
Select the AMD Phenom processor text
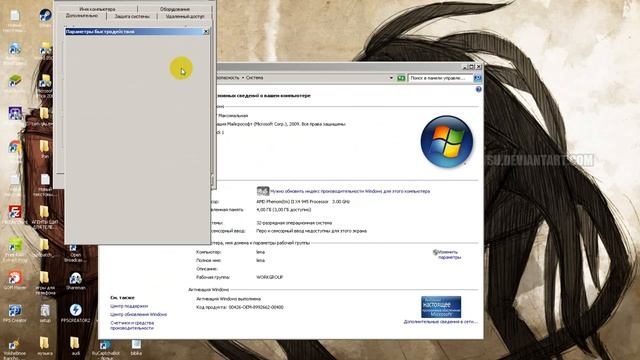[x=303, y=202]
